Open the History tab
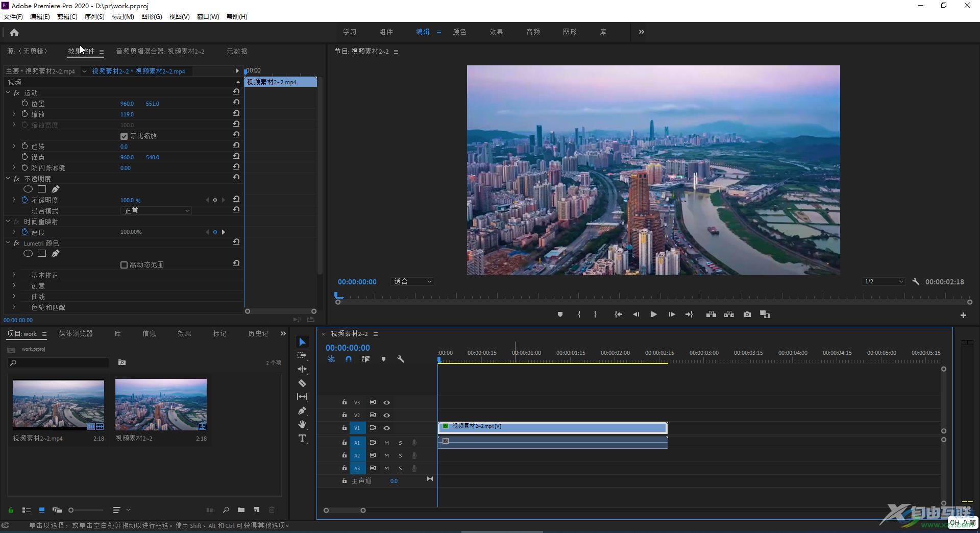Viewport: 980px width, 533px height. [258, 333]
